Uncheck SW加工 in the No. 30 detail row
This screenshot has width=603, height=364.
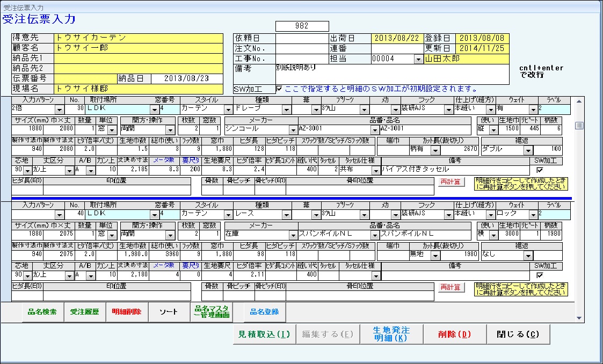click(x=540, y=170)
